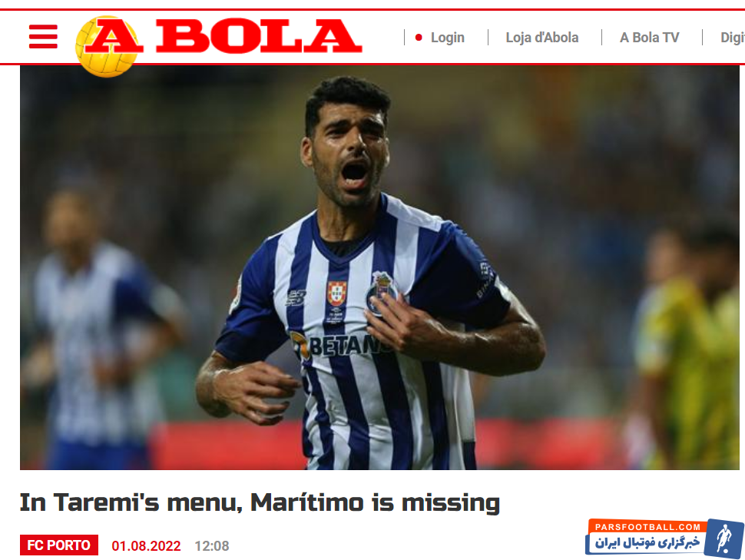Screen dimensions: 745x560
Task: Go to Loja d'Abola
Action: pyautogui.click(x=542, y=38)
